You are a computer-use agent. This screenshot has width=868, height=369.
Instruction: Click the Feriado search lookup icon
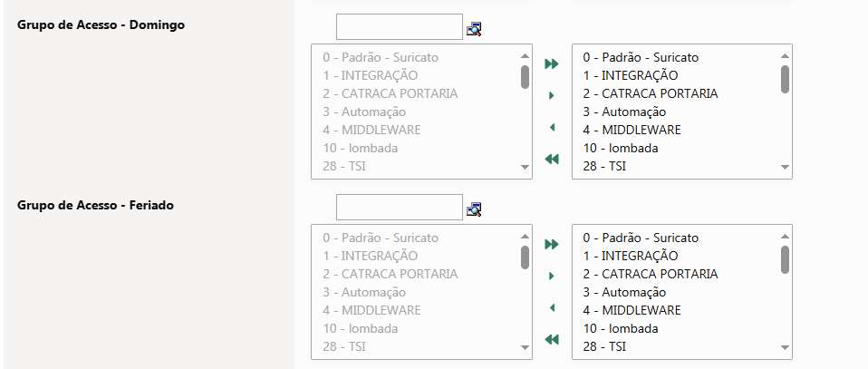coord(474,209)
